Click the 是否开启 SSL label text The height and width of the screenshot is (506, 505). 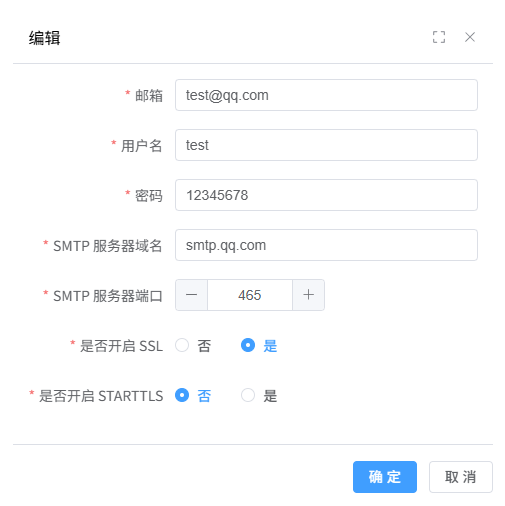click(121, 346)
